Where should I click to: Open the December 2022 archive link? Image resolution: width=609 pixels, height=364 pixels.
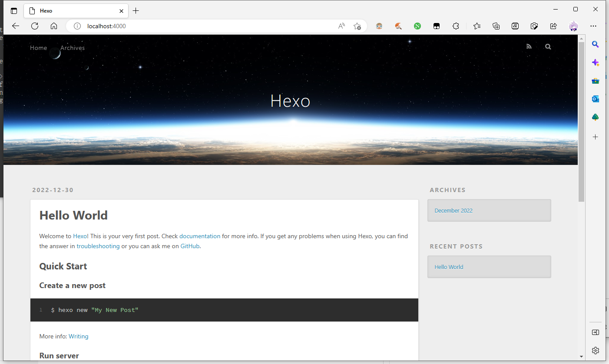click(x=453, y=210)
